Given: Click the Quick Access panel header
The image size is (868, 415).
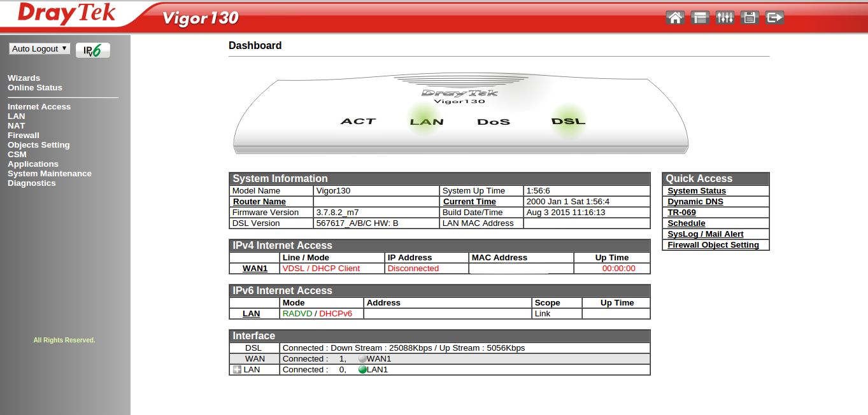Looking at the screenshot, I should pos(716,179).
